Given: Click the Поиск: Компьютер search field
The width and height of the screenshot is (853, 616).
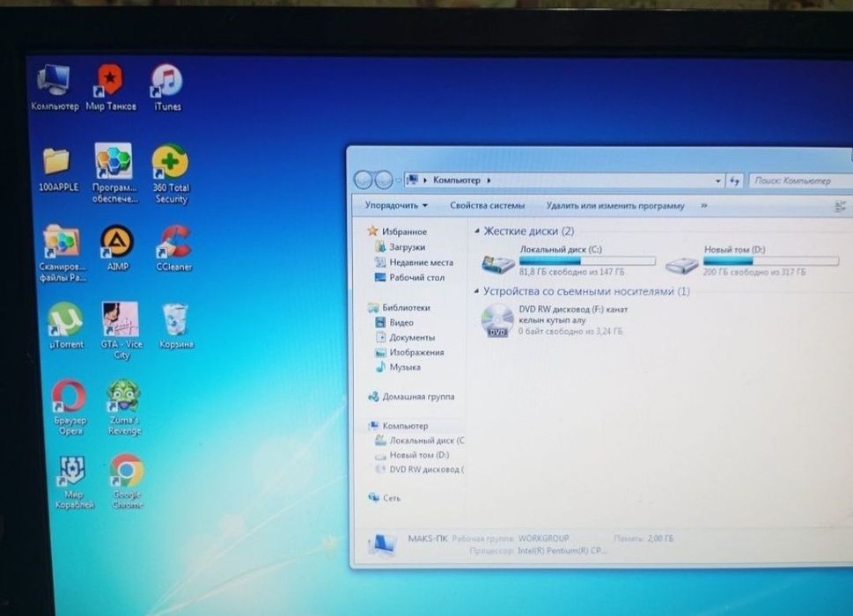Looking at the screenshot, I should [799, 180].
